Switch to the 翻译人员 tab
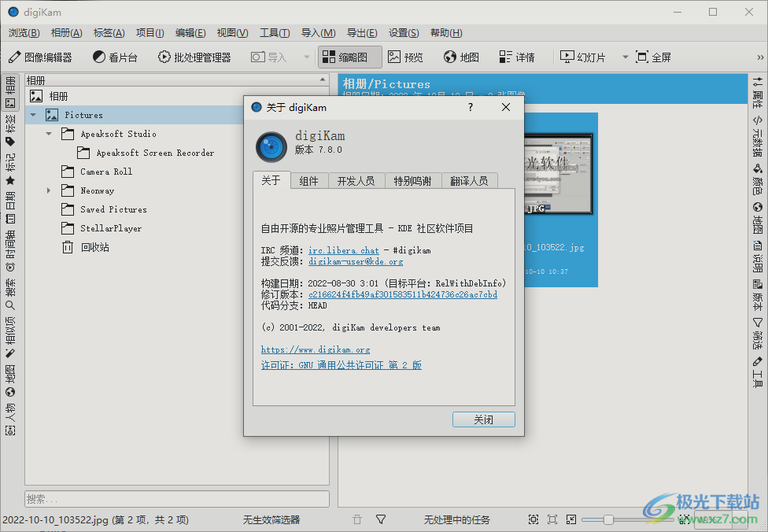Screen dimensions: 768x532 [x=470, y=181]
